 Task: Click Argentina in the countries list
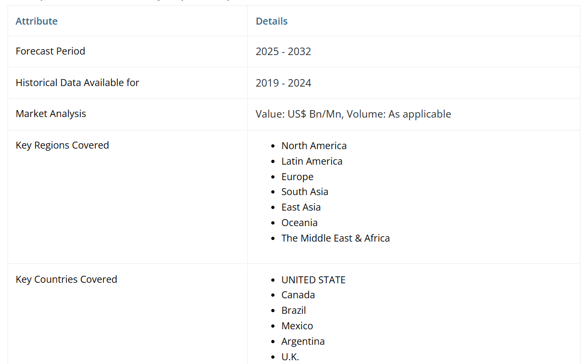coord(303,342)
